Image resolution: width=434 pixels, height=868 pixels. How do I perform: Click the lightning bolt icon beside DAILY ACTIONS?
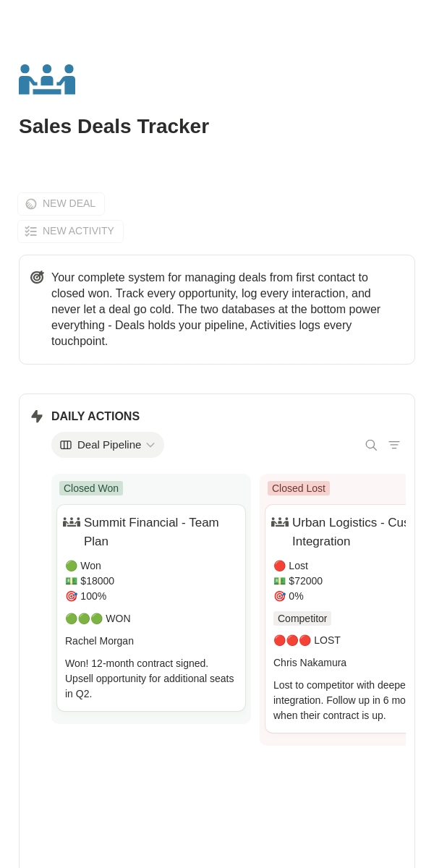coord(37,417)
